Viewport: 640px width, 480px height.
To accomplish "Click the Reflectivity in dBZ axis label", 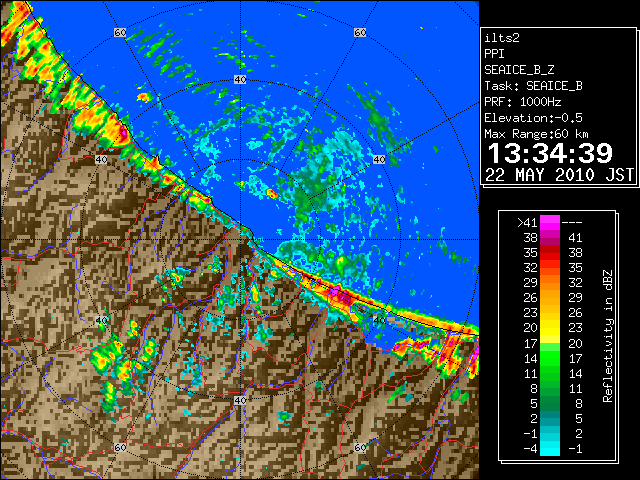I will click(608, 336).
